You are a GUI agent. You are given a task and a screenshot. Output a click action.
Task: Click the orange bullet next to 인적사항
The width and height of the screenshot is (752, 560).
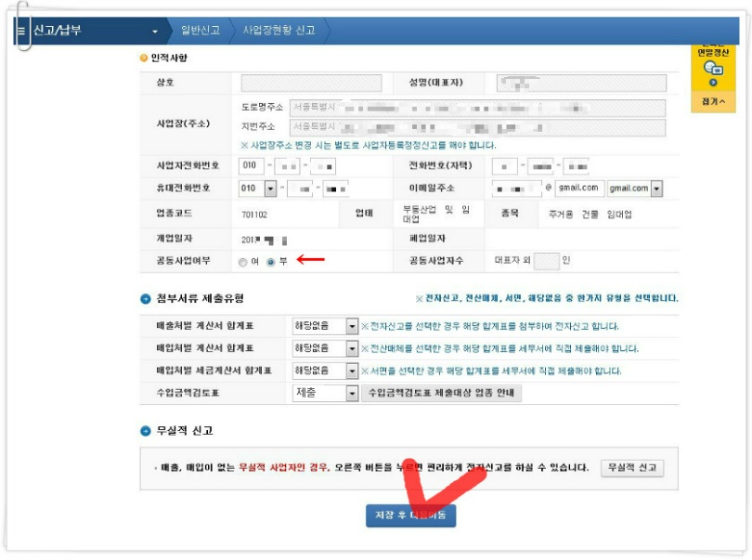tap(144, 59)
